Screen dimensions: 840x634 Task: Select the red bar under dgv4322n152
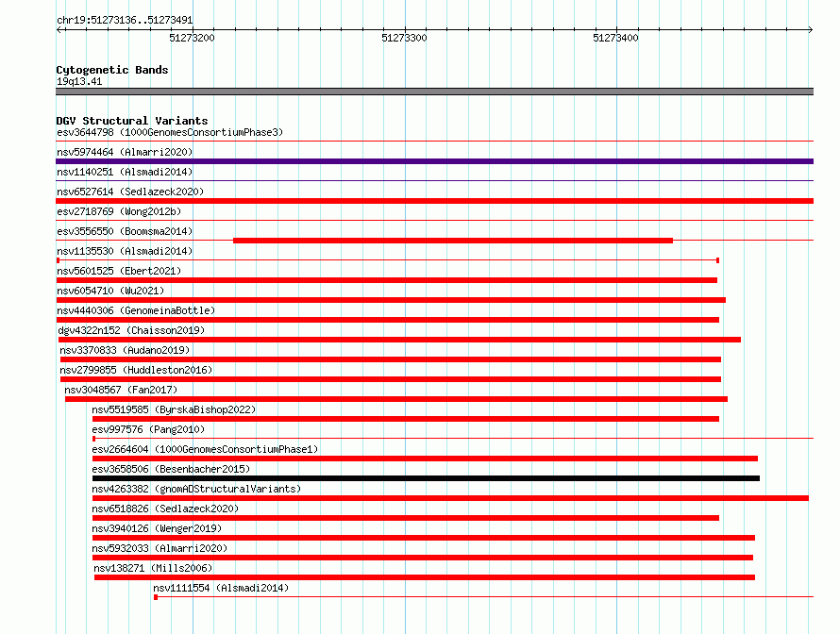[x=399, y=340]
